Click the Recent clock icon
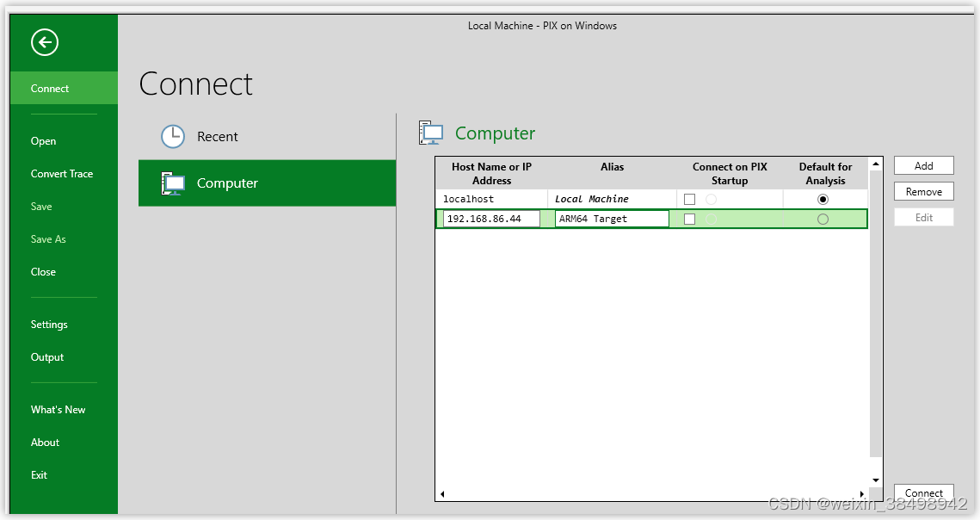 click(x=173, y=136)
